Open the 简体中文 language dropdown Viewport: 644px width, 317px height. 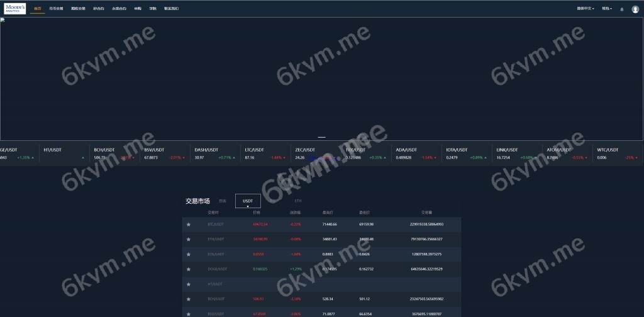[586, 9]
